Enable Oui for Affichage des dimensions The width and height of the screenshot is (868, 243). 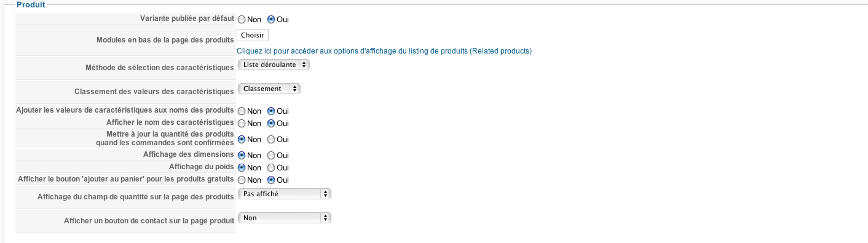point(271,155)
